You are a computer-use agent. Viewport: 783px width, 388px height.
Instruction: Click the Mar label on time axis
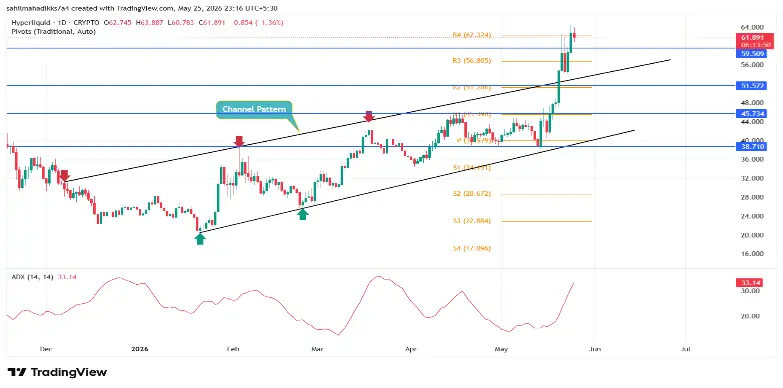(317, 349)
